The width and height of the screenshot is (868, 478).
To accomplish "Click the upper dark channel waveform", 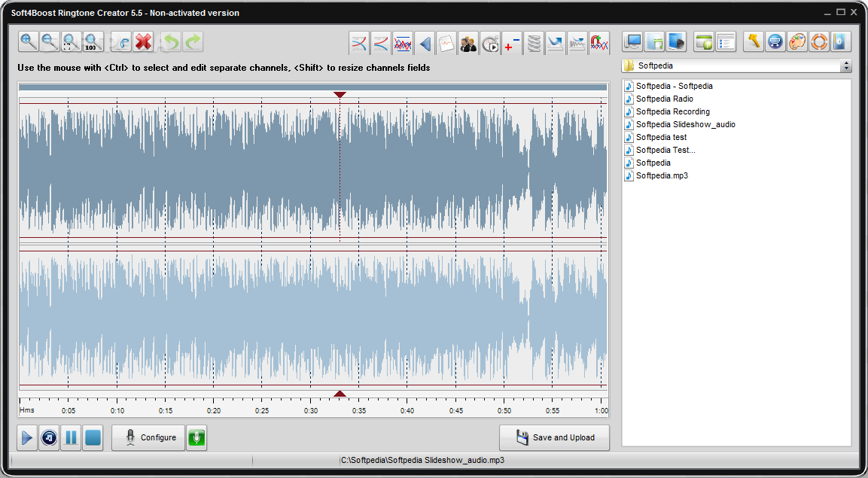I will [x=313, y=170].
